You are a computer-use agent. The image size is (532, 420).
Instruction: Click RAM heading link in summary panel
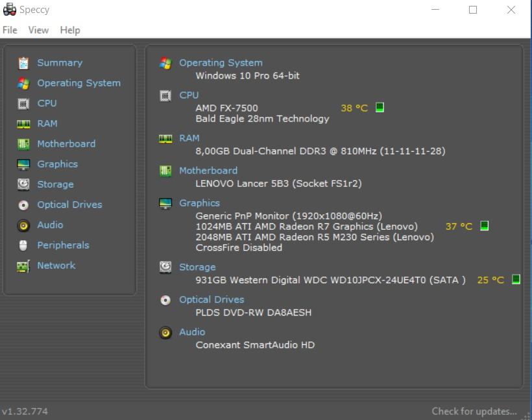pyautogui.click(x=189, y=138)
